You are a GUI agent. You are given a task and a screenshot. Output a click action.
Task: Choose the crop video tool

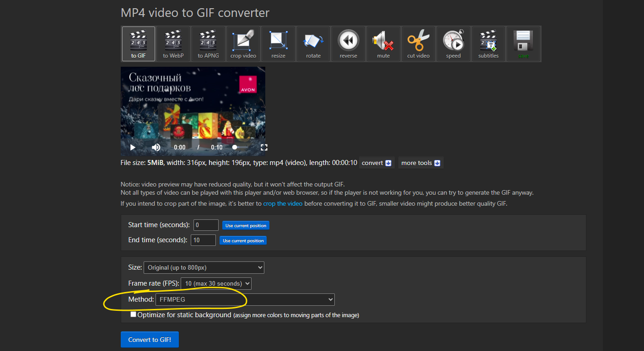tap(243, 44)
